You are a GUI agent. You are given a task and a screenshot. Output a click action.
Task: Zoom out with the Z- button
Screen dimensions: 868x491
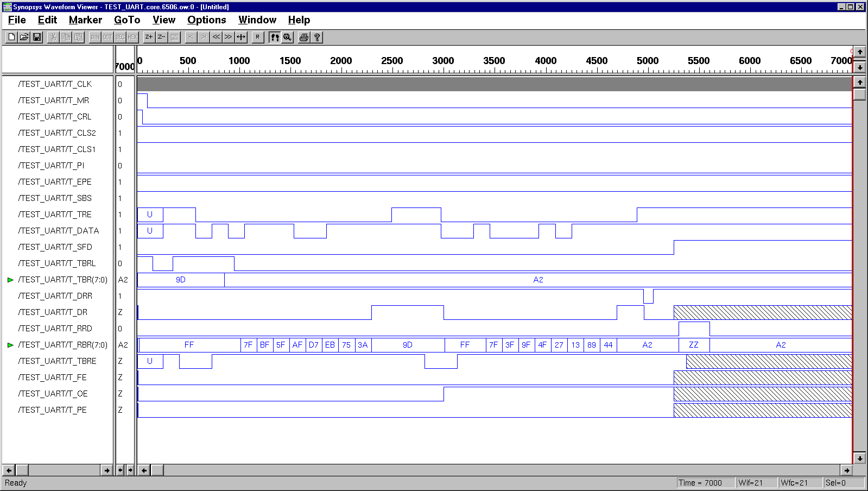click(x=161, y=37)
